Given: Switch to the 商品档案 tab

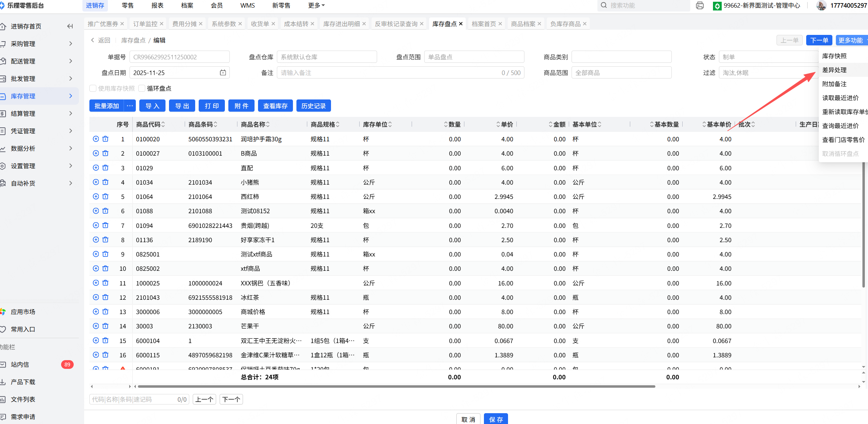Looking at the screenshot, I should point(523,24).
